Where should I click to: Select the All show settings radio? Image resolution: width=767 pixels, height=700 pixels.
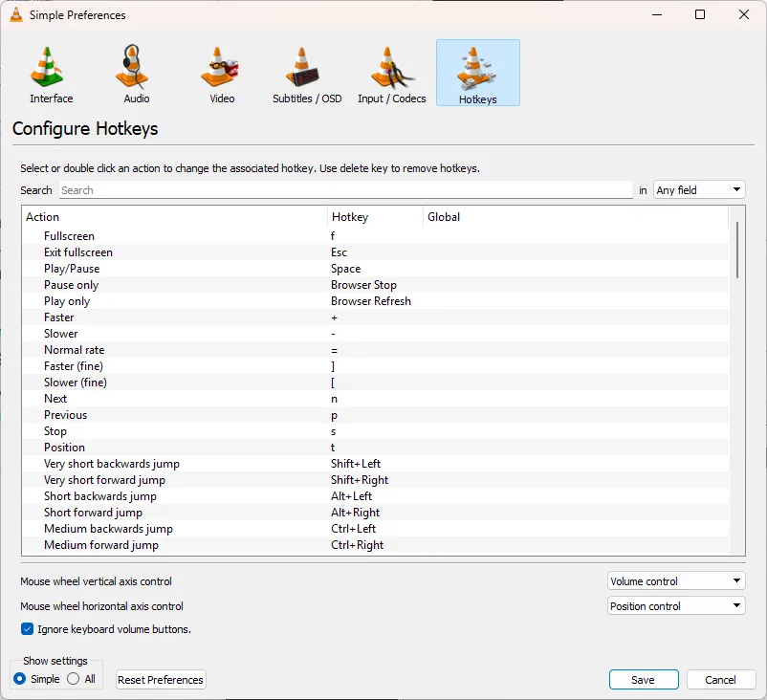pos(74,679)
